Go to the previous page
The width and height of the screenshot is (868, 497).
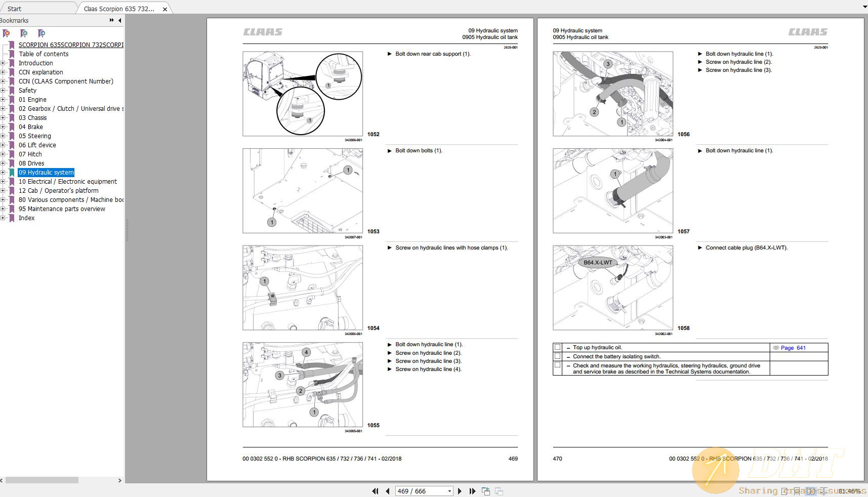[388, 491]
